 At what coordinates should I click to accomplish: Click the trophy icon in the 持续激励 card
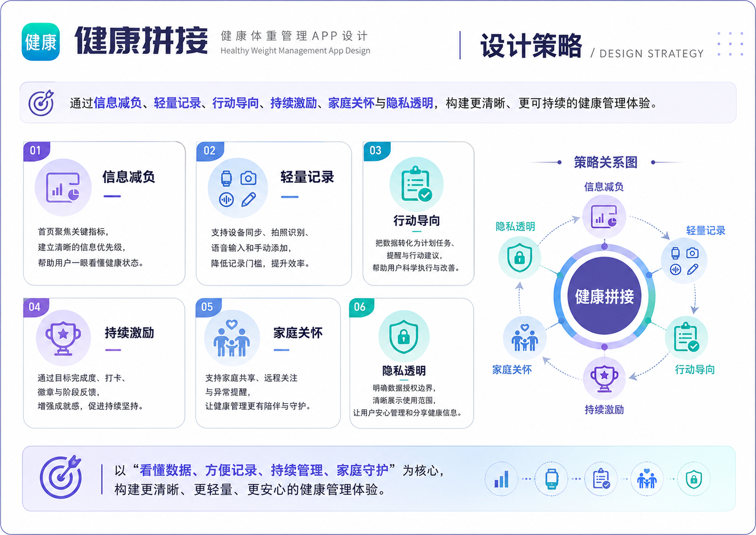pyautogui.click(x=63, y=338)
